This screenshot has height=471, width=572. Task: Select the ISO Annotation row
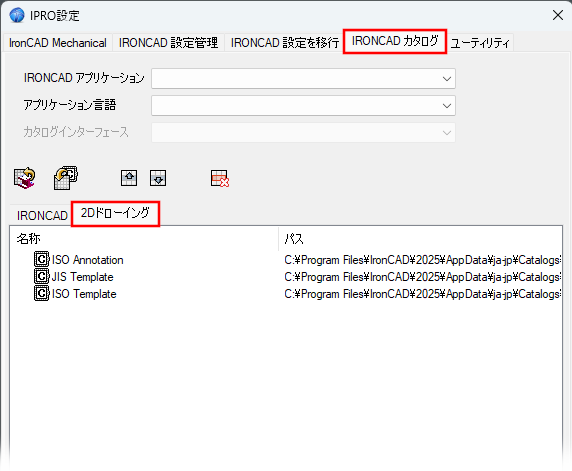pyautogui.click(x=286, y=260)
